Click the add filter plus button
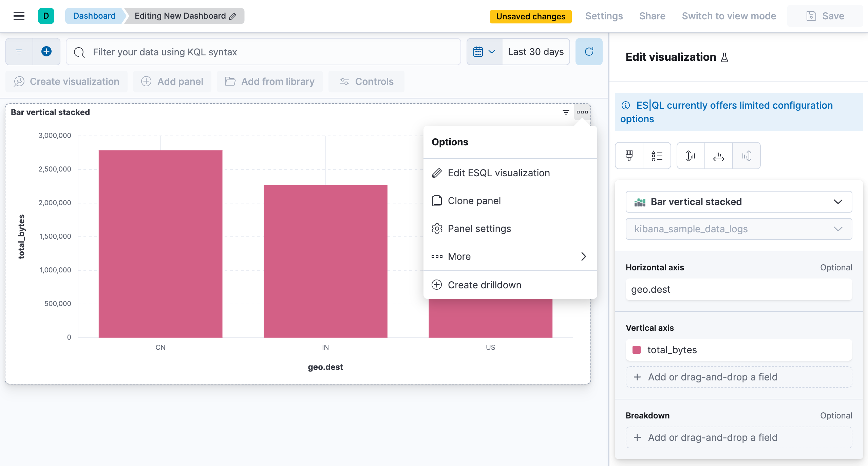868x466 pixels. click(x=46, y=52)
